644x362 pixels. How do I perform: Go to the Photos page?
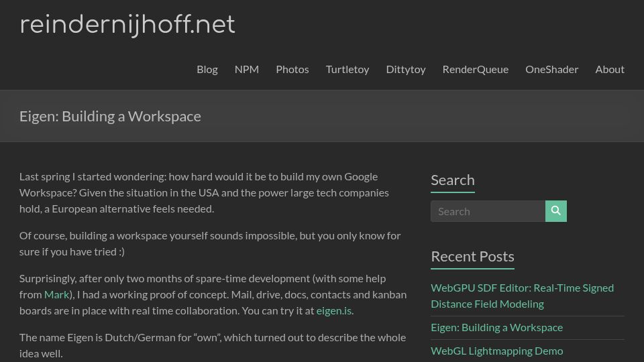[292, 69]
